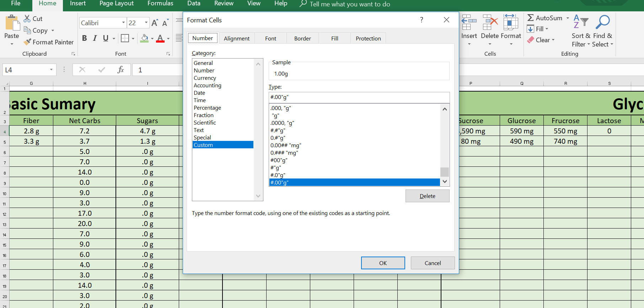This screenshot has width=644, height=308.
Task: Expand the font name dropdown
Action: tap(123, 23)
